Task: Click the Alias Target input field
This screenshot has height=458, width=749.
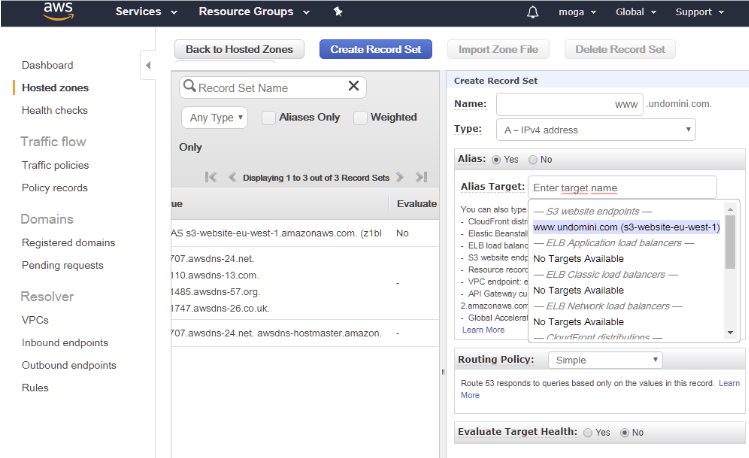Action: [622, 188]
